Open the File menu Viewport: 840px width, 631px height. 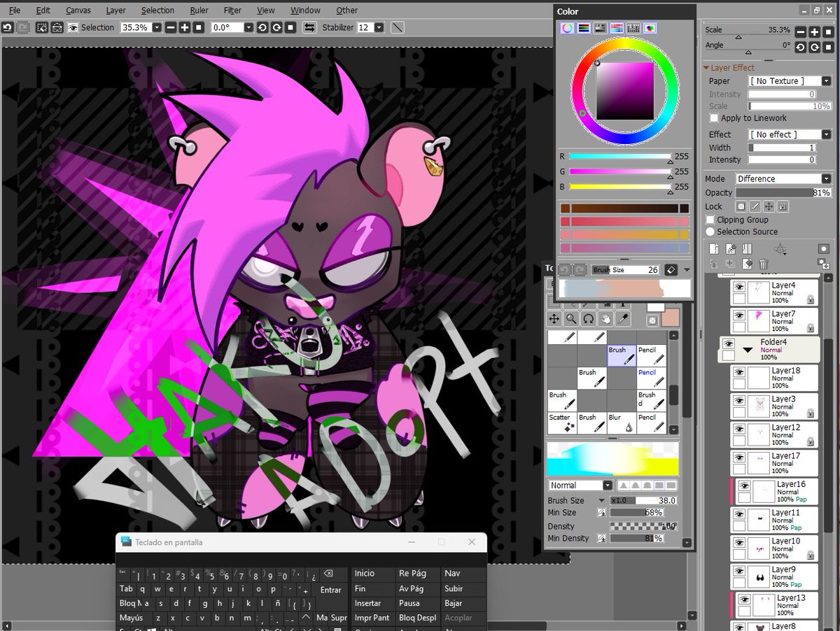tap(14, 10)
